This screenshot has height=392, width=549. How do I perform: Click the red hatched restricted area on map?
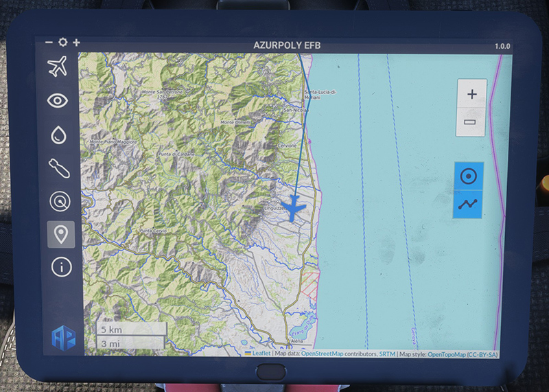pos(310,286)
